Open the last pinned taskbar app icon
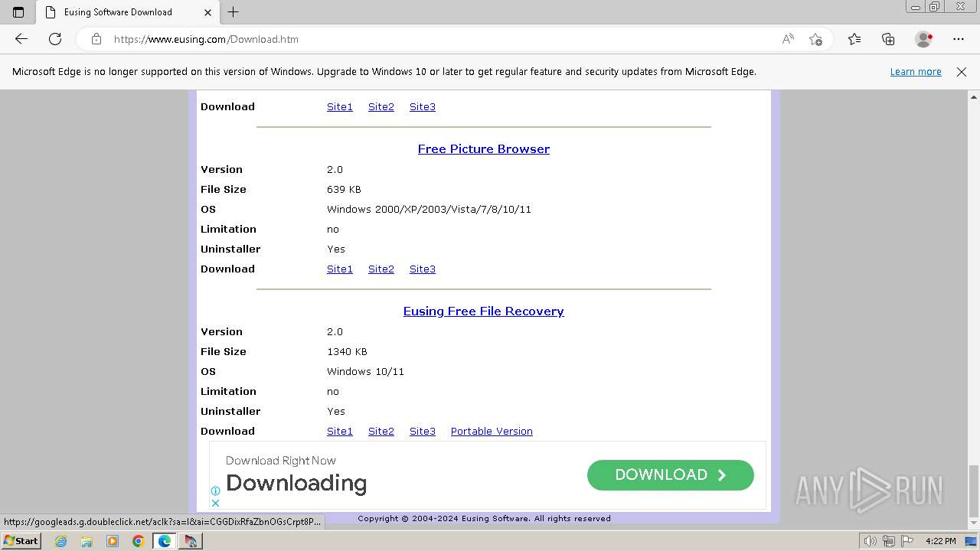 coord(191,541)
